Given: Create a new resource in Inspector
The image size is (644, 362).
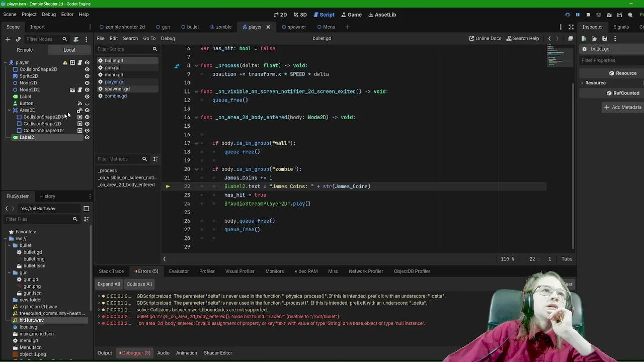Looking at the screenshot, I should pyautogui.click(x=584, y=39).
